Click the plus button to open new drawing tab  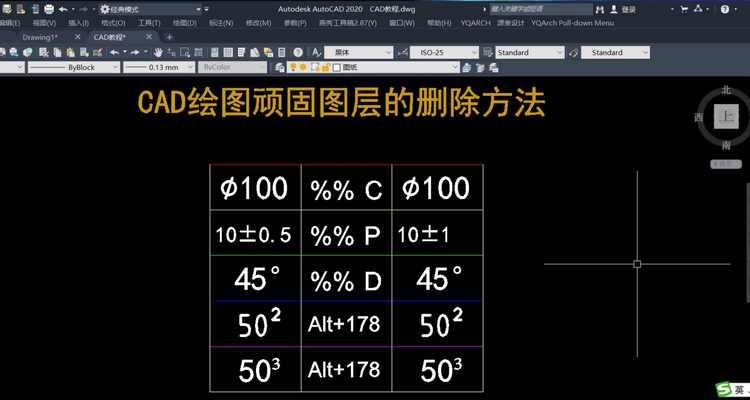pos(169,37)
